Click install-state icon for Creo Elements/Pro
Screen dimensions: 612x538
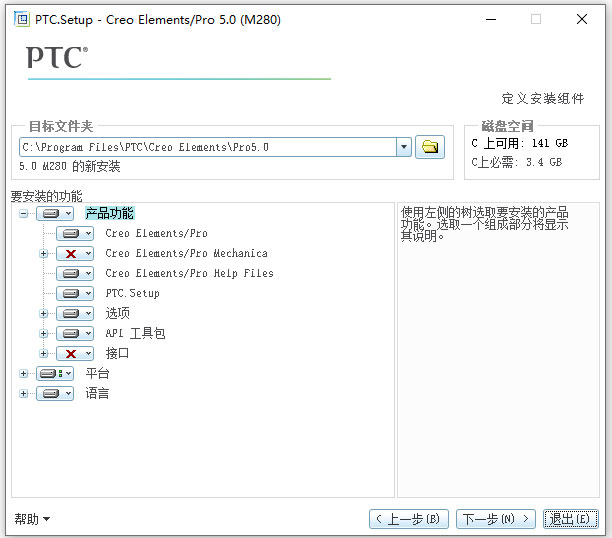pyautogui.click(x=71, y=233)
